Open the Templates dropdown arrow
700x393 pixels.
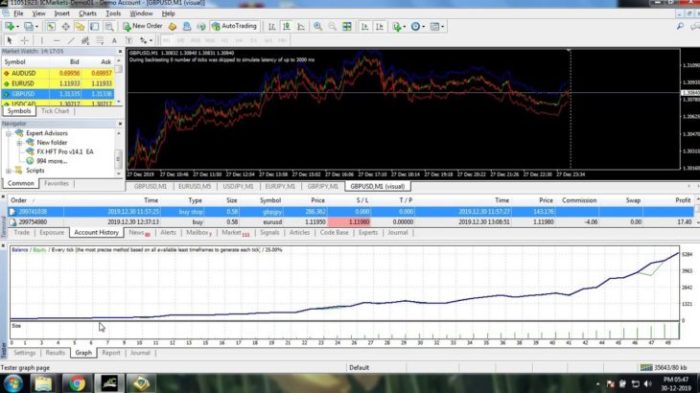click(442, 27)
